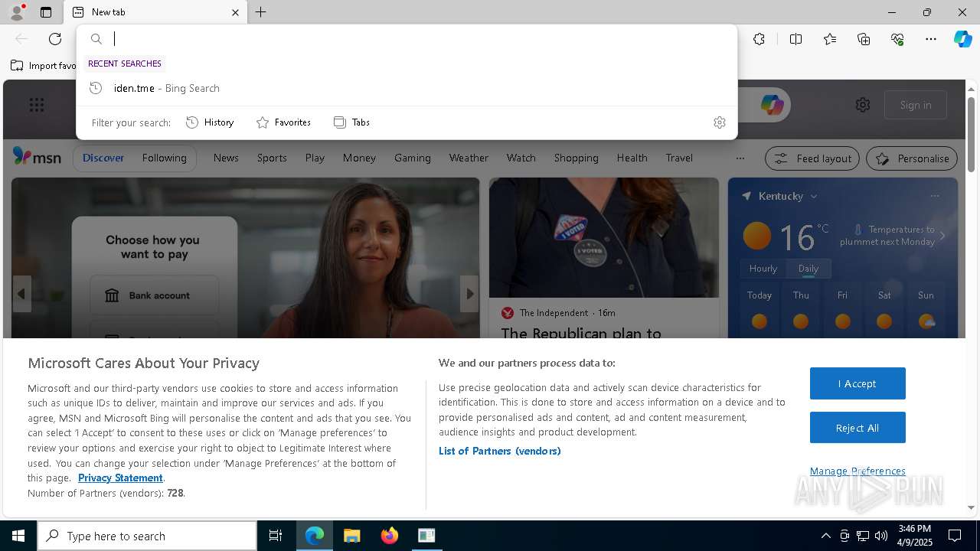Click the Sign in button
Image resolution: width=980 pixels, height=551 pixels.
click(916, 105)
